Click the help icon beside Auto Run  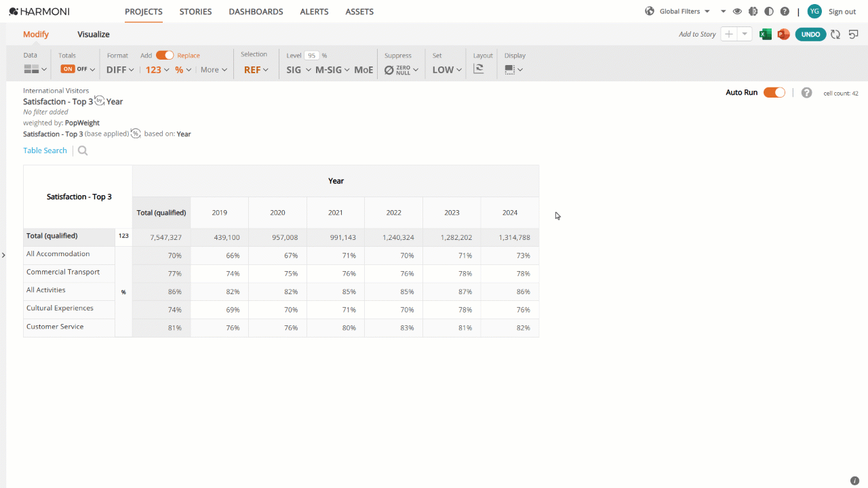coord(806,93)
